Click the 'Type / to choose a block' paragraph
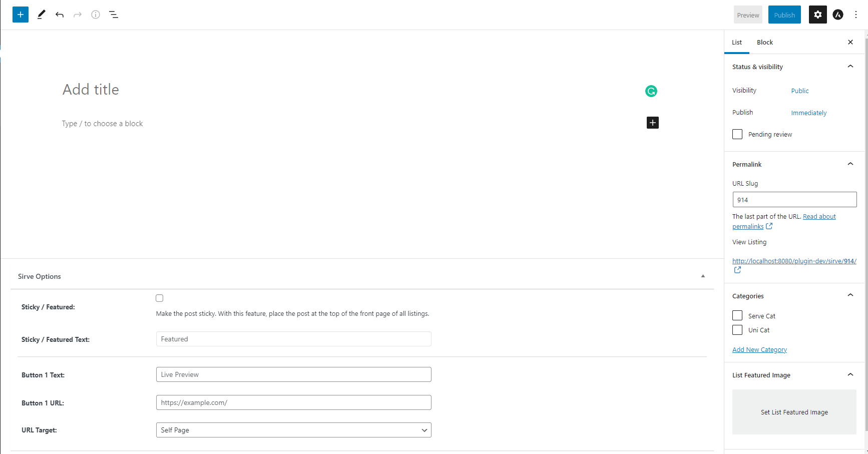This screenshot has height=454, width=868. pyautogui.click(x=103, y=124)
